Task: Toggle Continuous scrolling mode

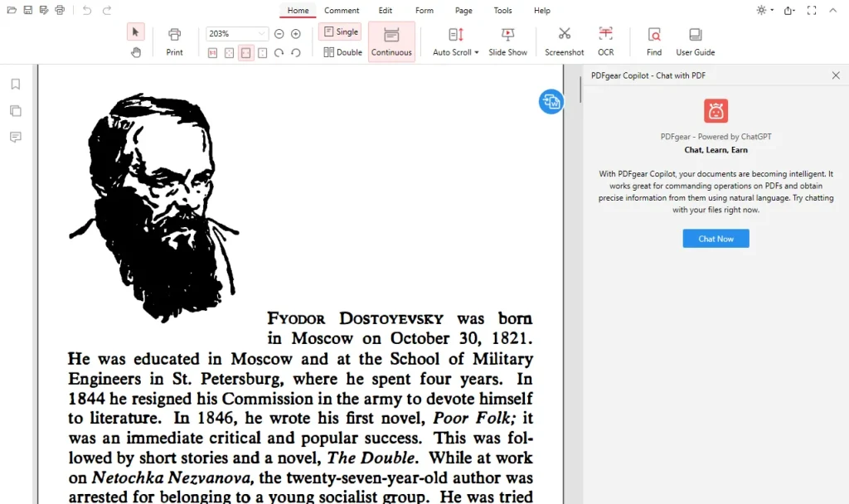Action: [391, 41]
